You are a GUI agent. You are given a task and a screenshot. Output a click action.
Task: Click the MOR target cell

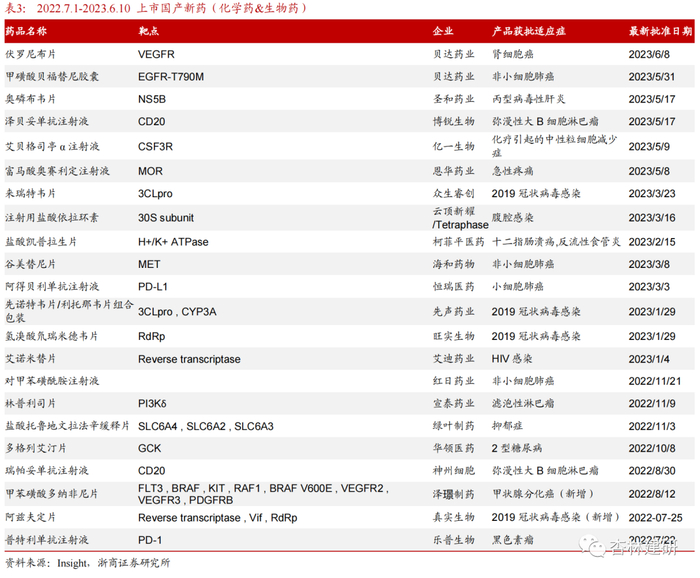pyautogui.click(x=150, y=171)
